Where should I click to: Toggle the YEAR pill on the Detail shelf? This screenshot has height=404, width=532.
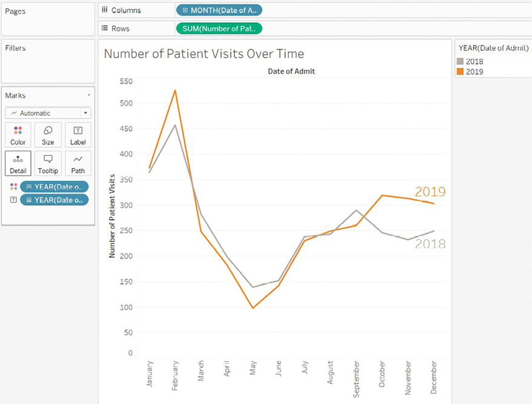(x=55, y=186)
